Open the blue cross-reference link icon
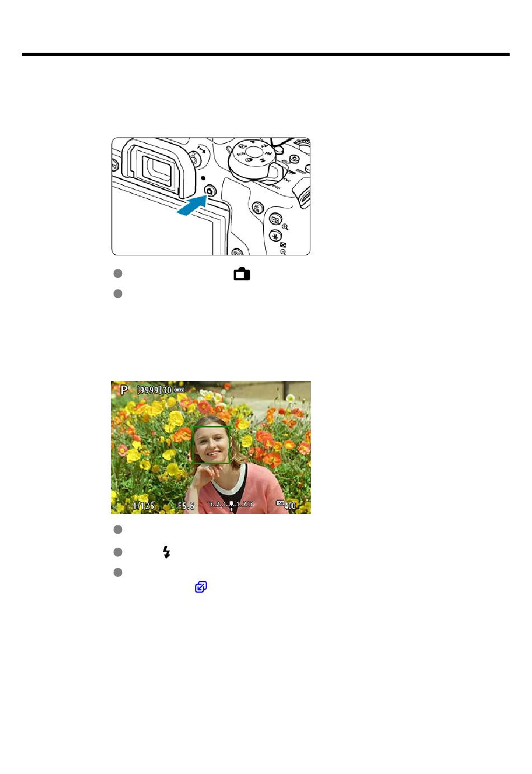Screen dimensions: 532x774 [200, 586]
